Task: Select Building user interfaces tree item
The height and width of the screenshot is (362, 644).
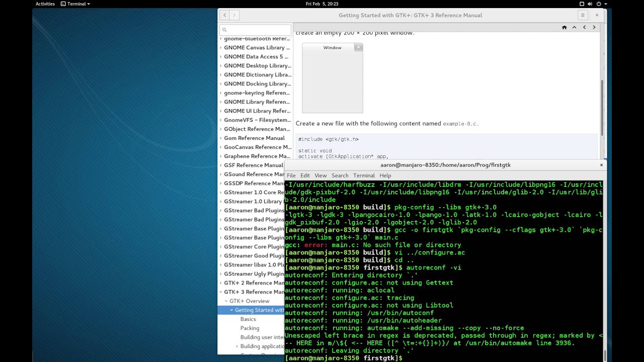Action: (x=262, y=337)
